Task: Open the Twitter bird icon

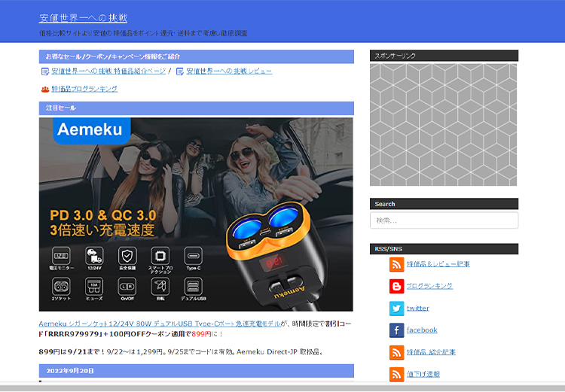Action: tap(396, 308)
